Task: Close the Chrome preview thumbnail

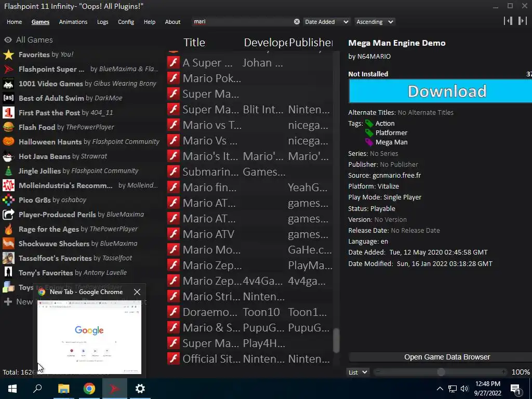Action: point(137,292)
